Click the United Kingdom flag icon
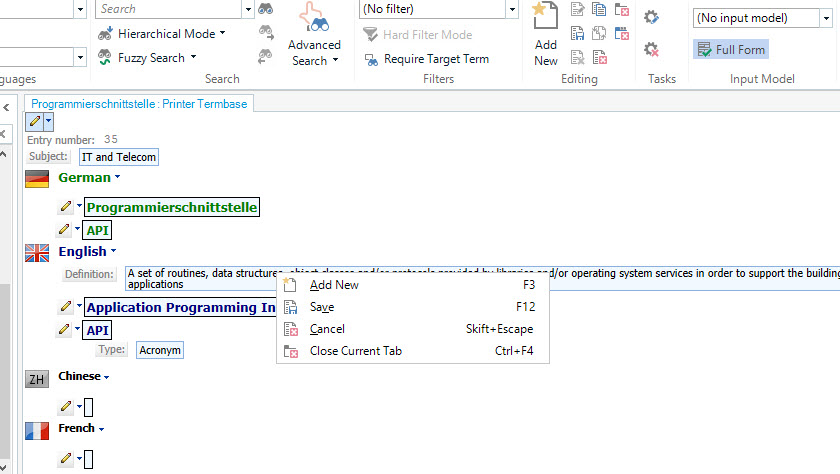The width and height of the screenshot is (840, 474). (37, 252)
